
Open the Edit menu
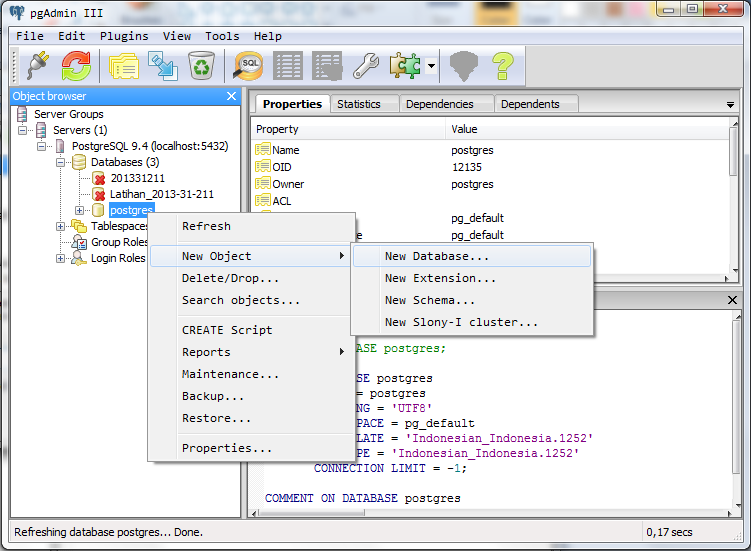point(71,36)
